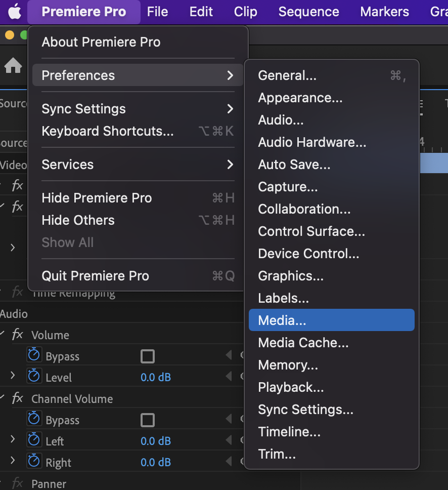Go to previous keyframe for Left
Screen dimensions: 448x490
pyautogui.click(x=229, y=440)
